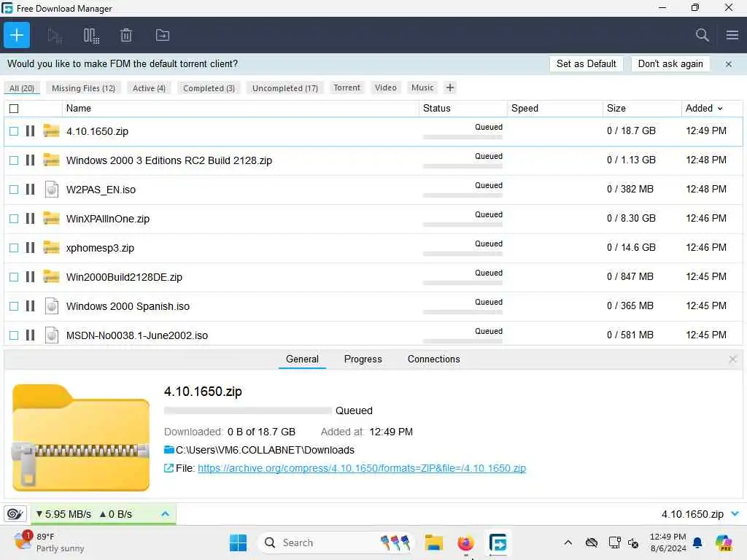Click the blue plus Add download button
This screenshot has height=560, width=747.
point(17,35)
